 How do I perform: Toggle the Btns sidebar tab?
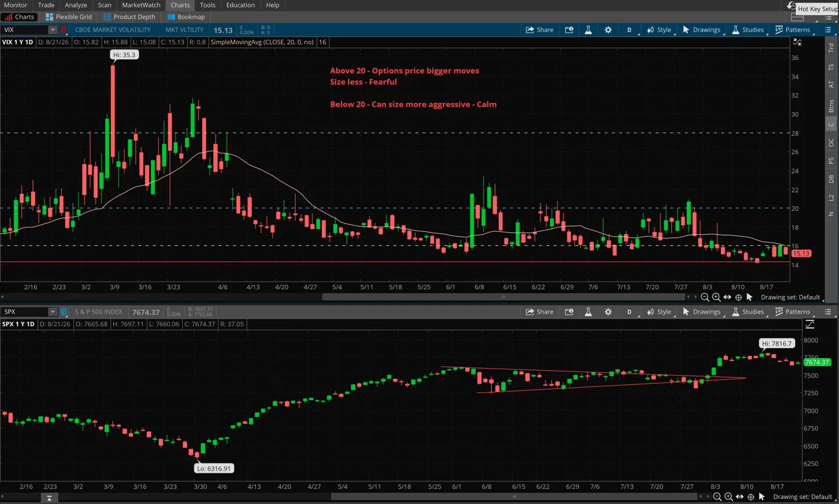tap(831, 107)
